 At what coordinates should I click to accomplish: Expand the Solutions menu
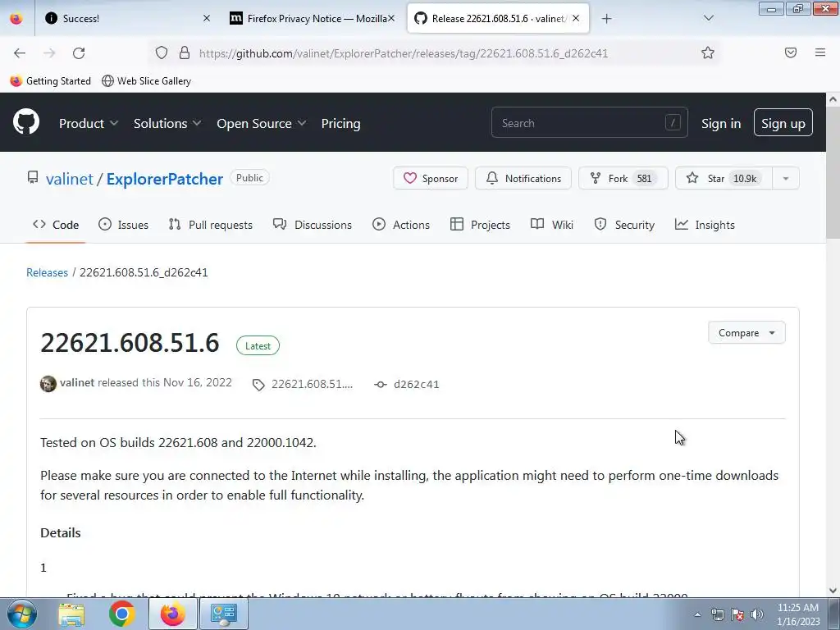(x=167, y=123)
